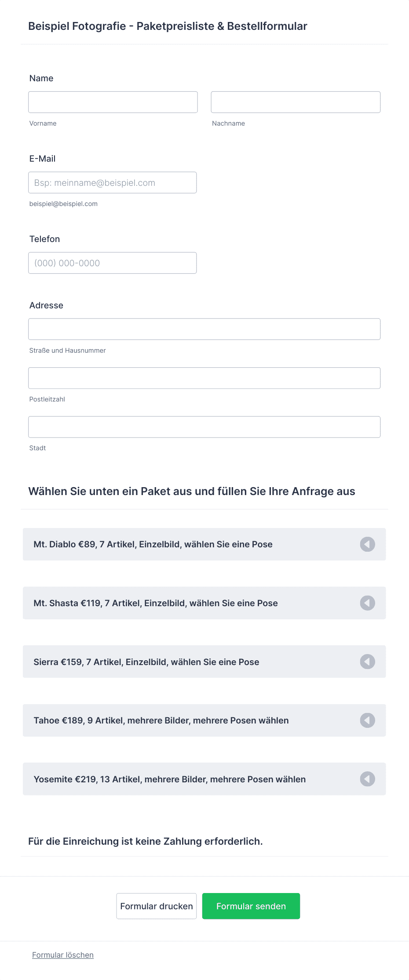
Task: Click the Formular senden button
Action: [251, 906]
